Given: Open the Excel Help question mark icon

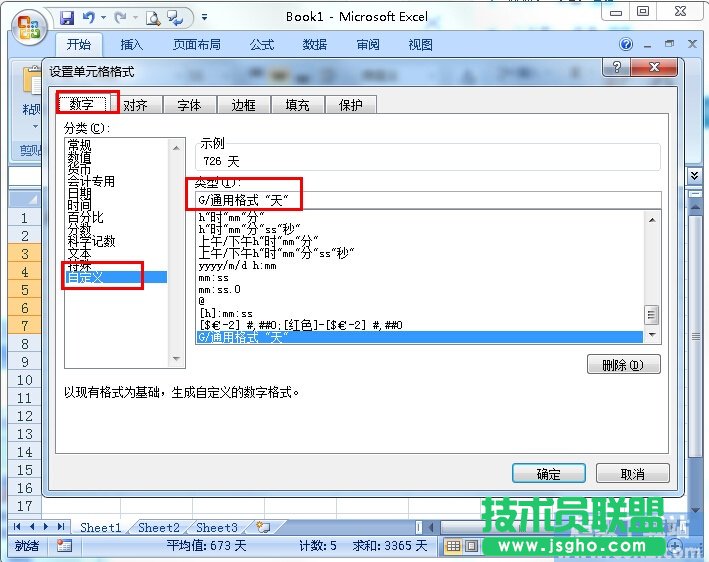Looking at the screenshot, I should (x=627, y=45).
